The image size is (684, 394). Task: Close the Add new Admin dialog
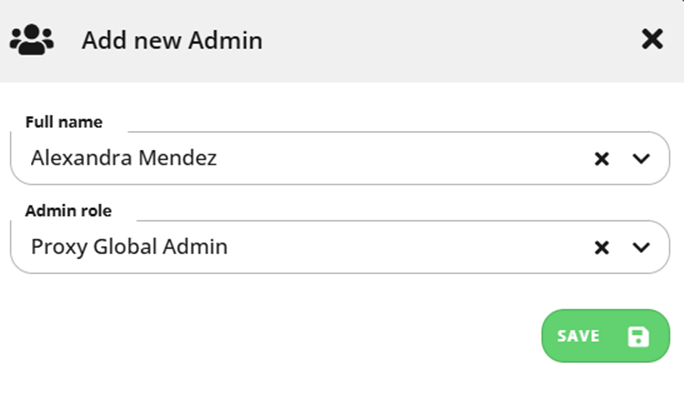pyautogui.click(x=652, y=39)
